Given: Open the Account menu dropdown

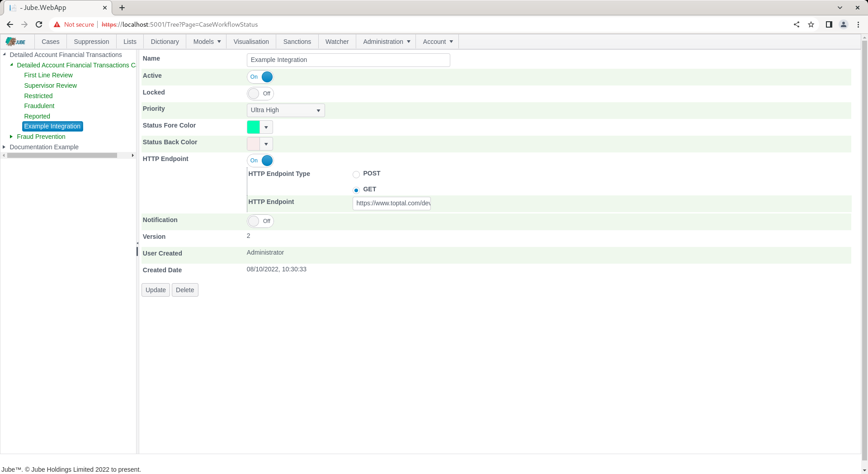Looking at the screenshot, I should (438, 42).
